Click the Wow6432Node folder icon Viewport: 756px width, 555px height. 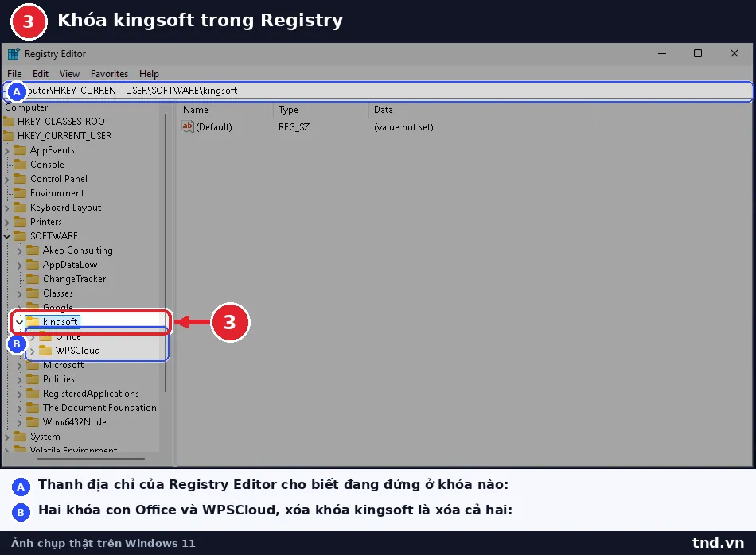coord(33,422)
